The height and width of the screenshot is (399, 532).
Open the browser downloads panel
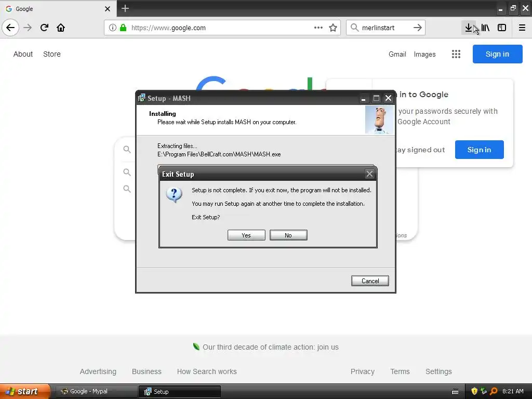point(468,28)
